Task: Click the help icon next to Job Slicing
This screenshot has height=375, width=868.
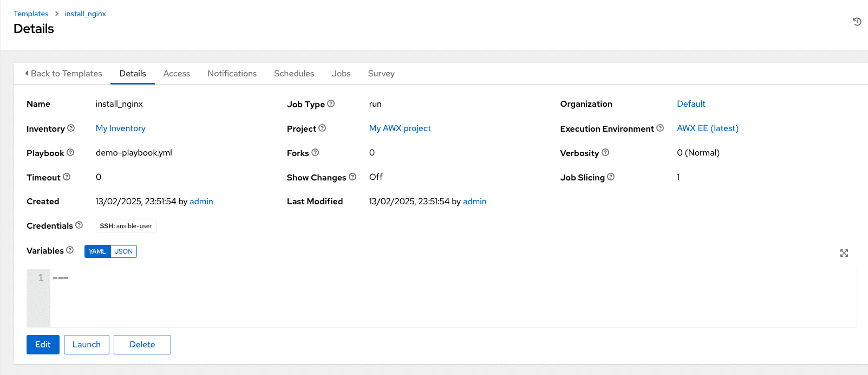Action: (611, 177)
